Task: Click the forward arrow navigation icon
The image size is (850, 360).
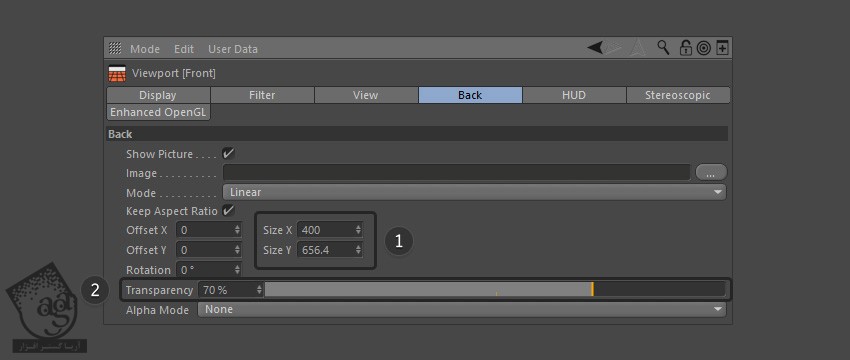Action: point(614,48)
